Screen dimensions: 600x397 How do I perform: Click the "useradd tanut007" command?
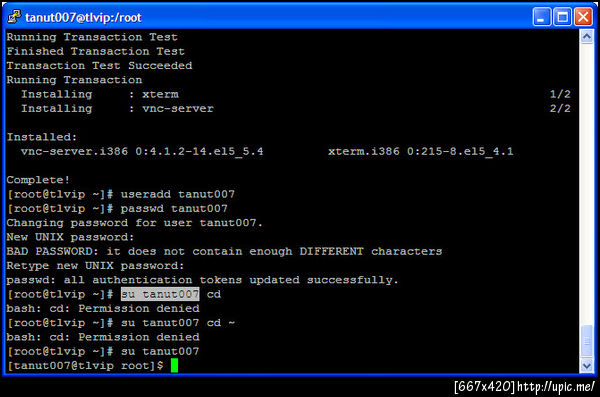178,194
